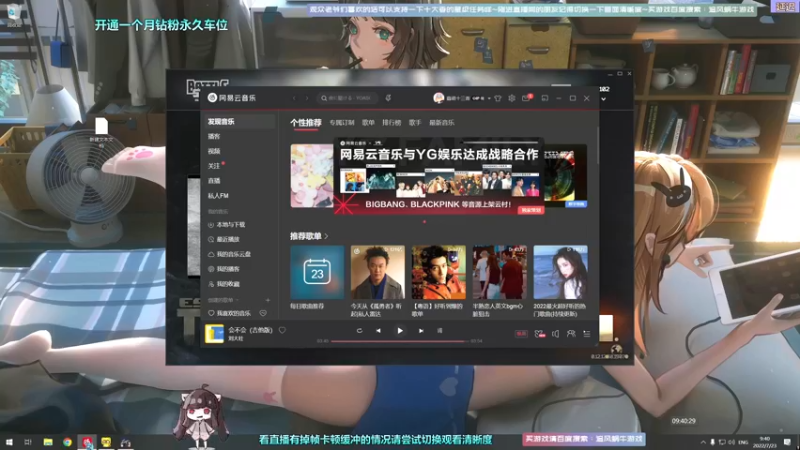
Task: Open the playlist queue icon
Action: [x=587, y=334]
